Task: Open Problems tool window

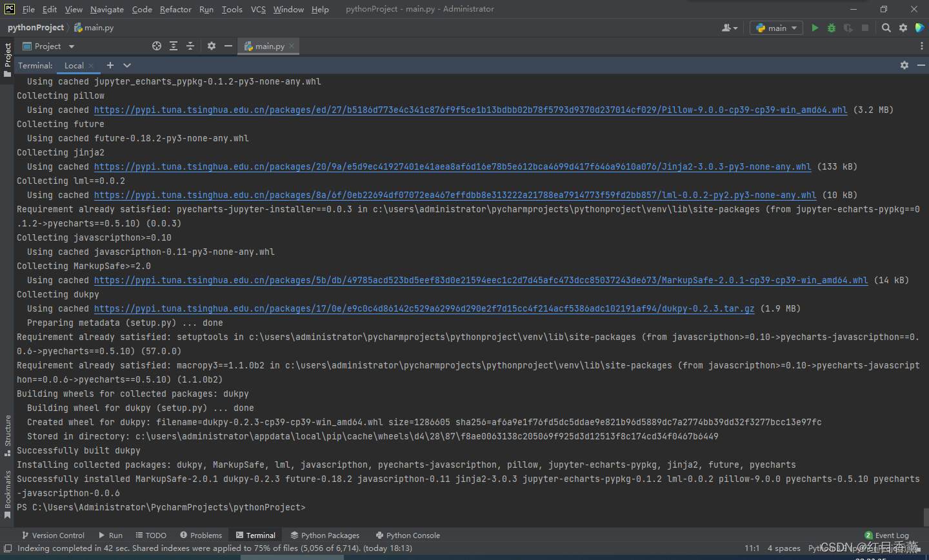Action: [201, 535]
